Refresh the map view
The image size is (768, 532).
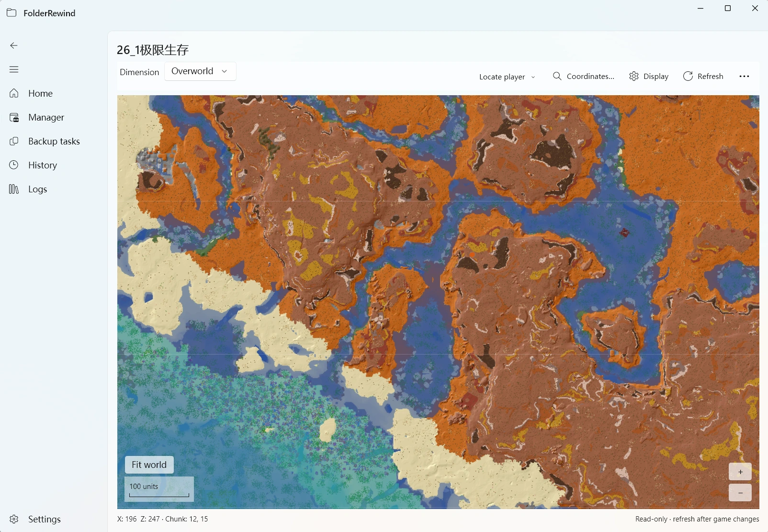(703, 76)
